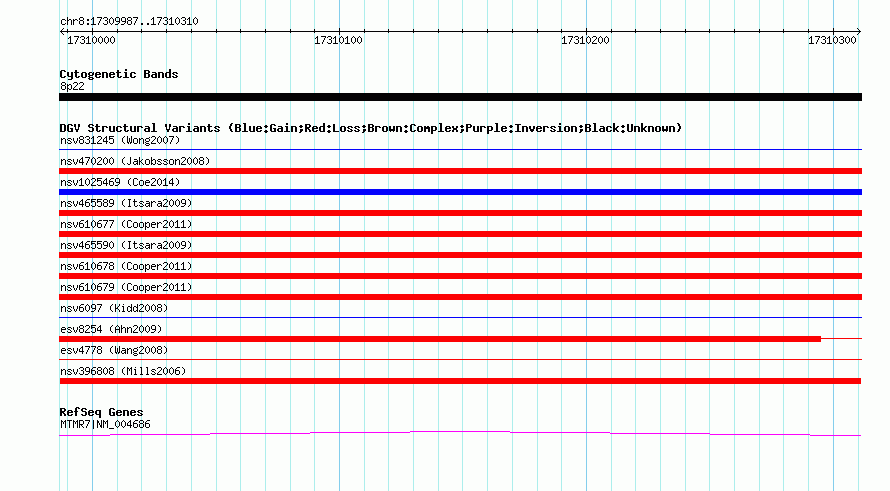The image size is (890, 491).
Task: Click the black 8p22 cytogenetic band bar
Action: click(460, 97)
